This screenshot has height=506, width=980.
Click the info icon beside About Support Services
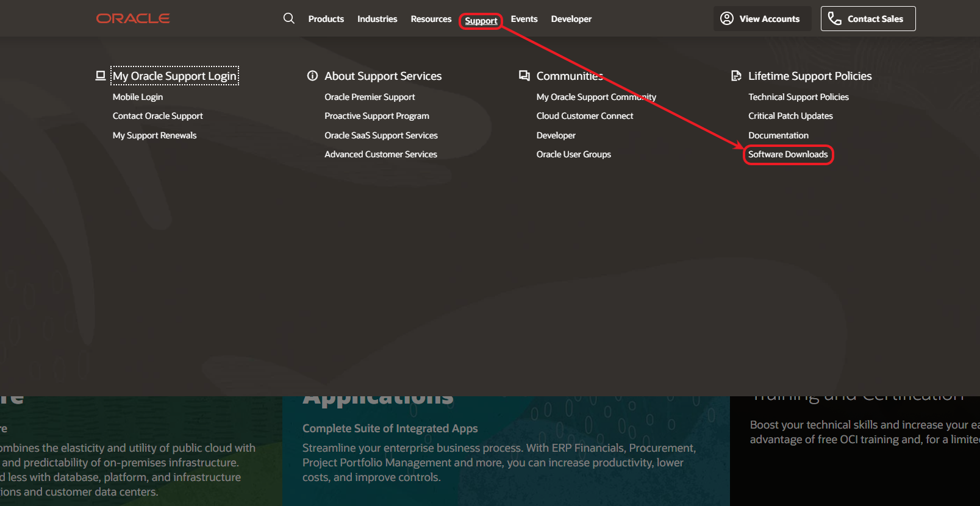click(312, 76)
